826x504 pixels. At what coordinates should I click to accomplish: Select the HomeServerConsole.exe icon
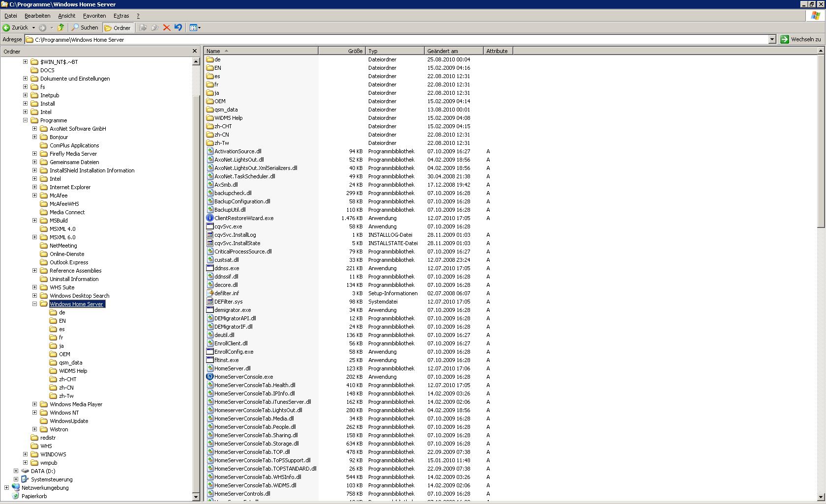(x=210, y=377)
